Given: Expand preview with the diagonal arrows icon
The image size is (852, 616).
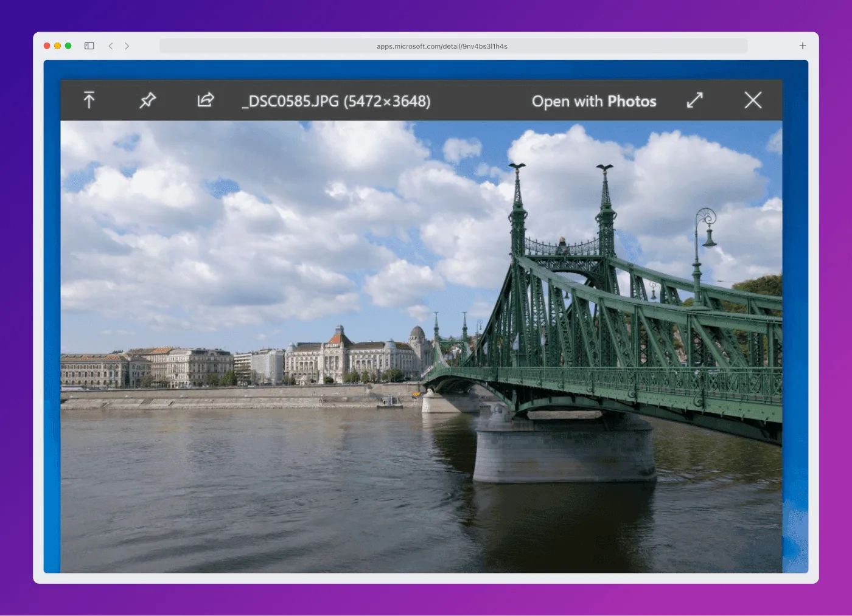Looking at the screenshot, I should [694, 100].
